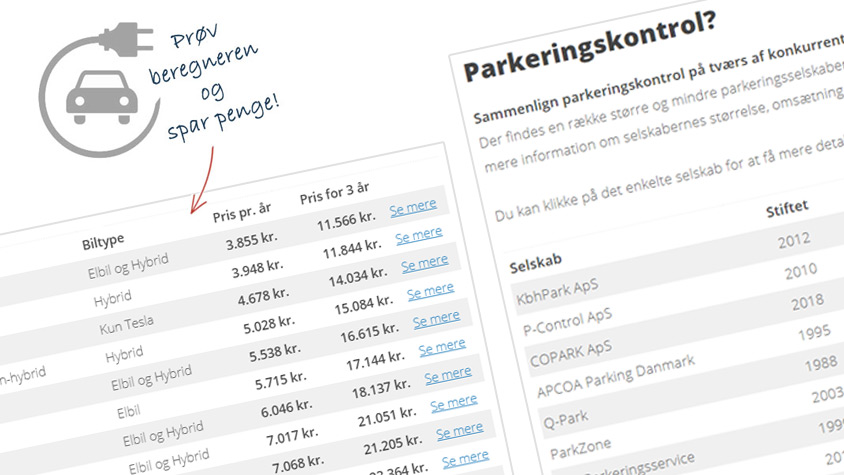This screenshot has width=844, height=475.
Task: Open 'Se mere' next to 11.844 kr.
Action: tap(418, 236)
